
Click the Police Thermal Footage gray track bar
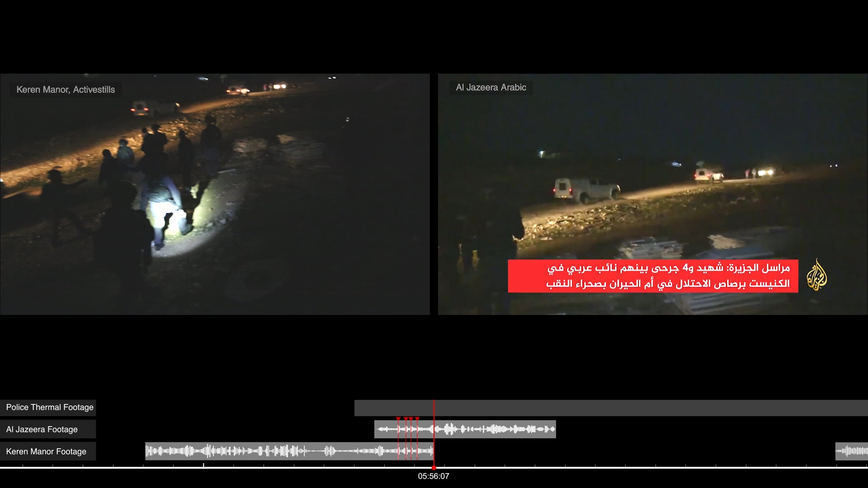(633, 408)
